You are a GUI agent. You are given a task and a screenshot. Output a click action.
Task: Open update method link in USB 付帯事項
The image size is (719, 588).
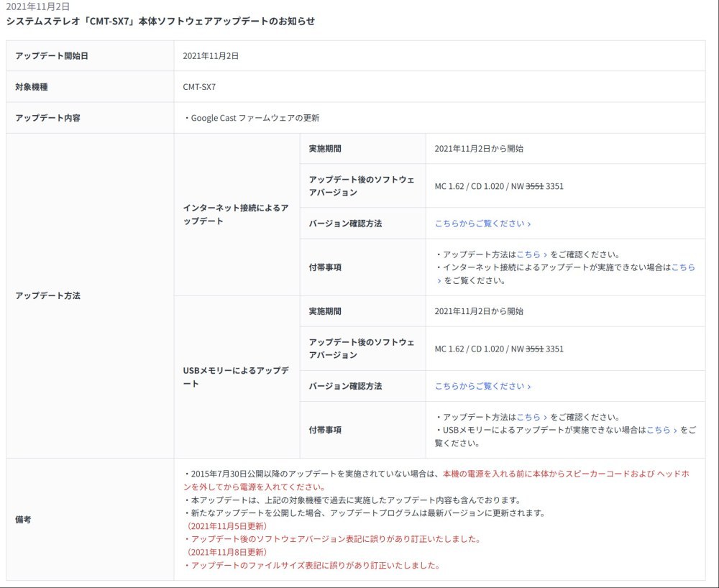(532, 417)
